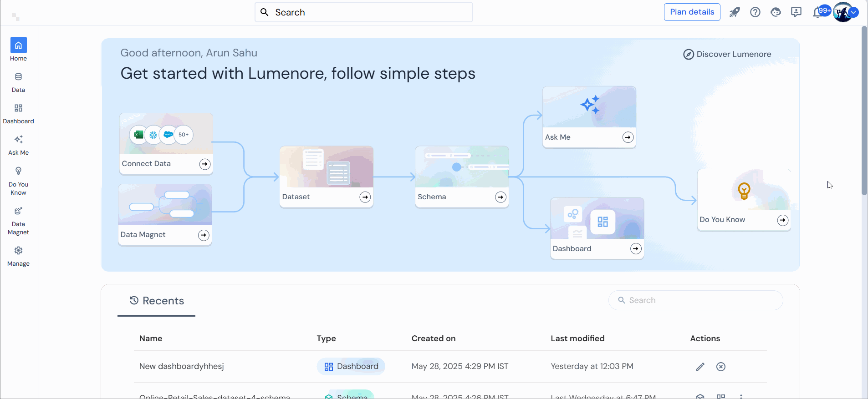Open the Discover Lumenore link
The width and height of the screenshot is (868, 399).
tap(727, 54)
